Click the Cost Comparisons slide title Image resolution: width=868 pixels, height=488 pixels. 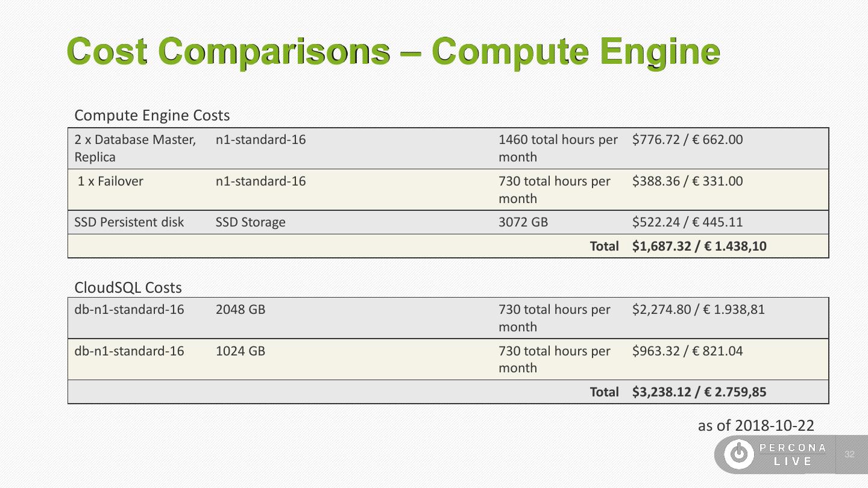tap(394, 51)
